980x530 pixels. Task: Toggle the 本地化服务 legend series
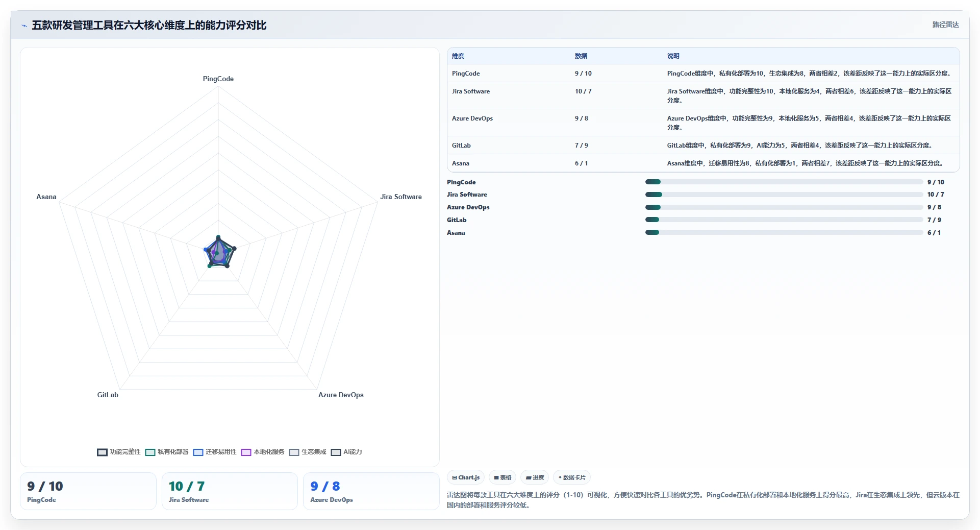coord(263,452)
